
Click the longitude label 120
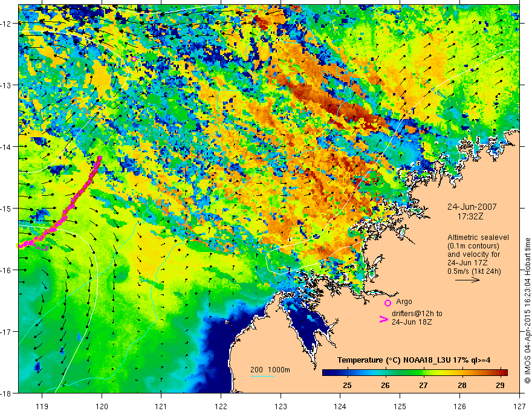pos(102,406)
